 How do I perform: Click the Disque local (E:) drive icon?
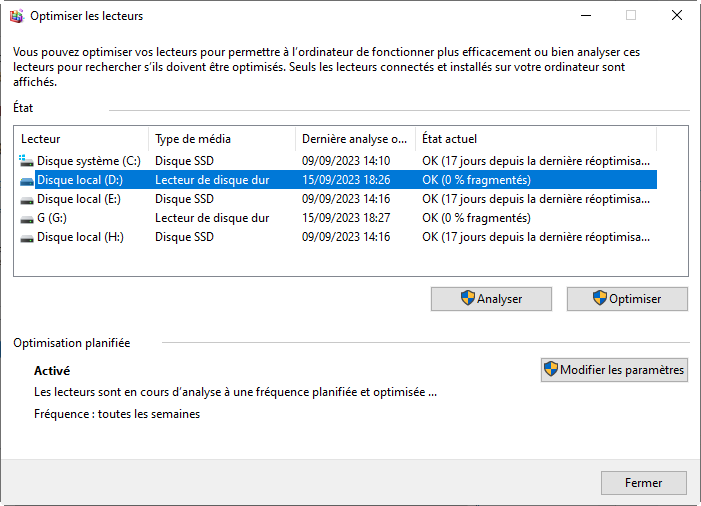tap(27, 200)
